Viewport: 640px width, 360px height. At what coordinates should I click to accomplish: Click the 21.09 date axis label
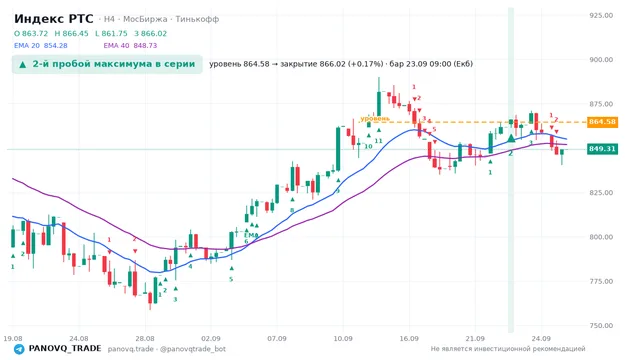click(475, 339)
